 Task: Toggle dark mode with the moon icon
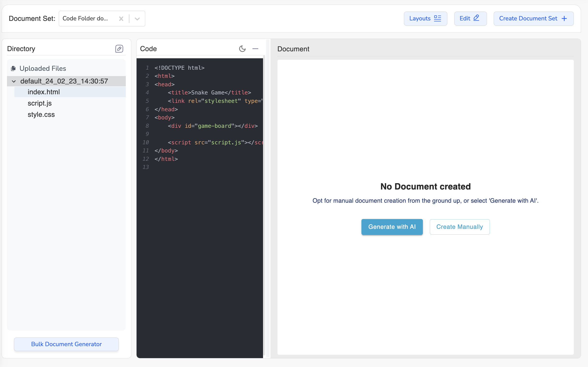tap(242, 49)
